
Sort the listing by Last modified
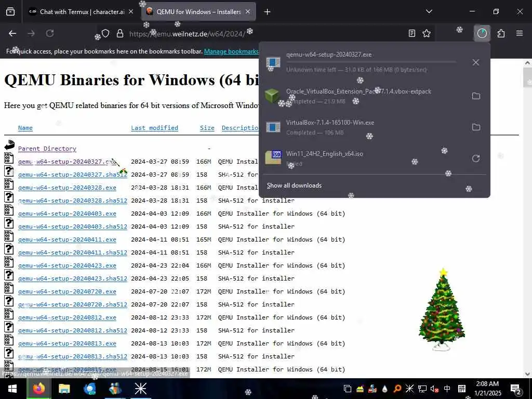[x=154, y=128]
